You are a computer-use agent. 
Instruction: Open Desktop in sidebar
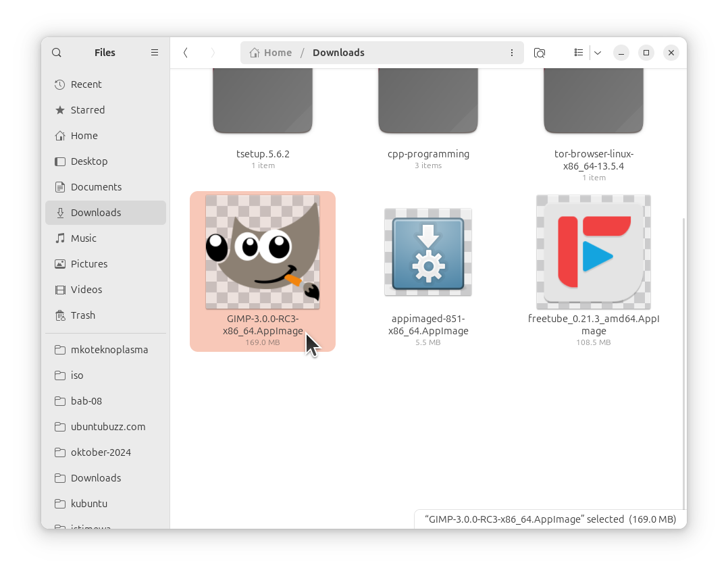pos(105,161)
